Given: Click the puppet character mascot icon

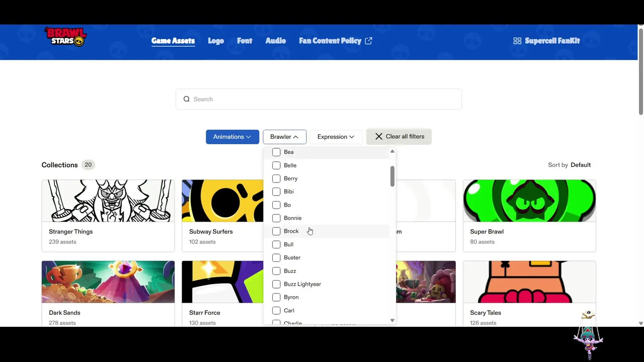Looking at the screenshot, I should [x=588, y=336].
